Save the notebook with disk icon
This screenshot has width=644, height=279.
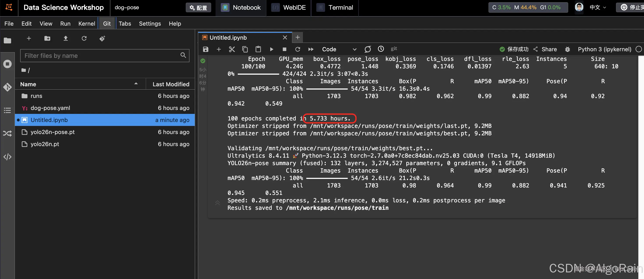click(205, 49)
